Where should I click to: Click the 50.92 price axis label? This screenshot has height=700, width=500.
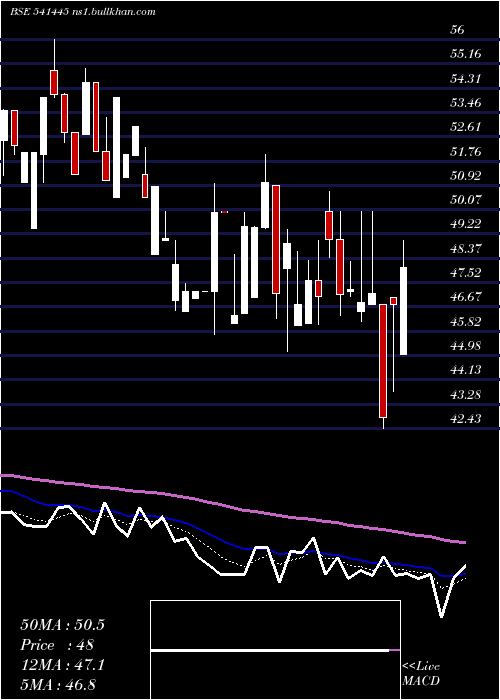(x=466, y=175)
